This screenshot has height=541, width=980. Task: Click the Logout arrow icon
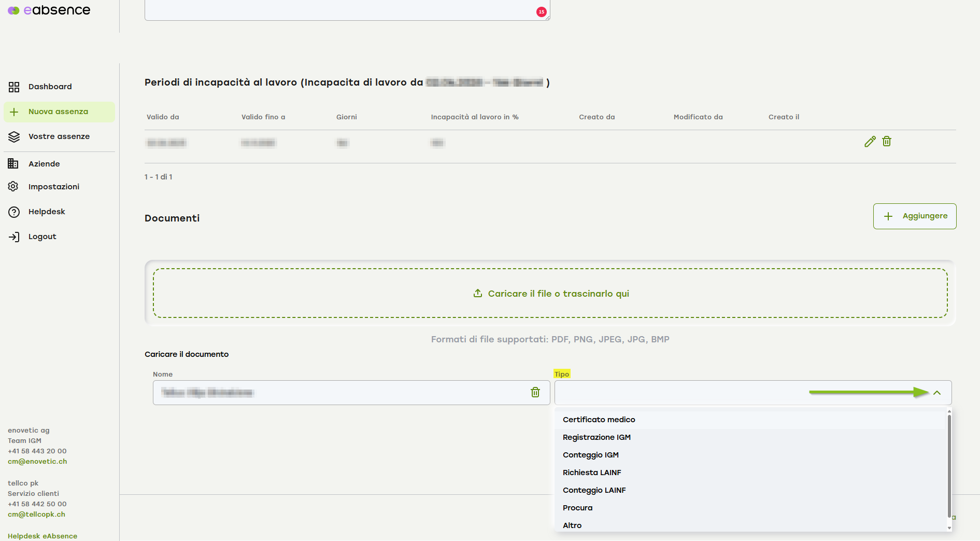click(x=14, y=237)
